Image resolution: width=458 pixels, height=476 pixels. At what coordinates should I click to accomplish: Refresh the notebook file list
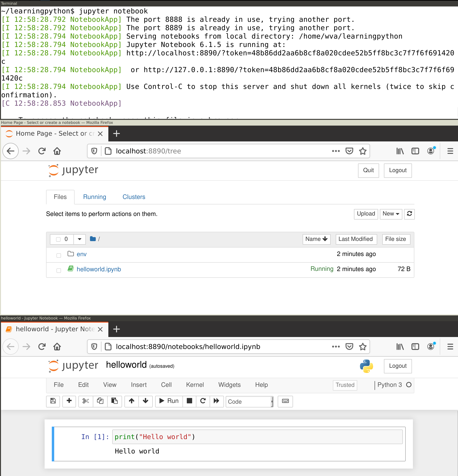point(409,214)
